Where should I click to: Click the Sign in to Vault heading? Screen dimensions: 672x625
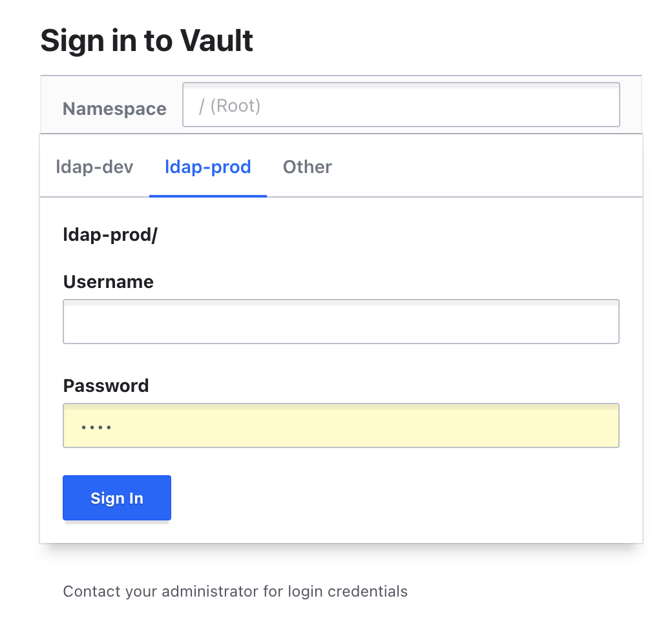click(147, 40)
